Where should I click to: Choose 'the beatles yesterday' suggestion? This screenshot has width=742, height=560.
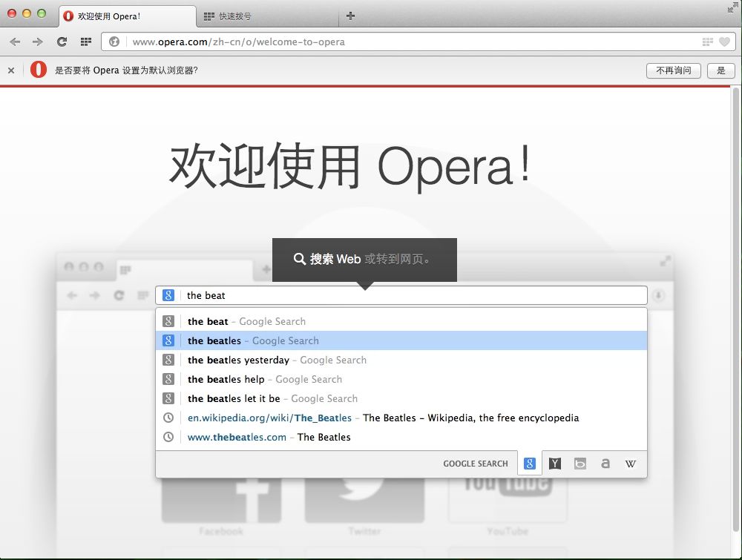click(x=401, y=360)
